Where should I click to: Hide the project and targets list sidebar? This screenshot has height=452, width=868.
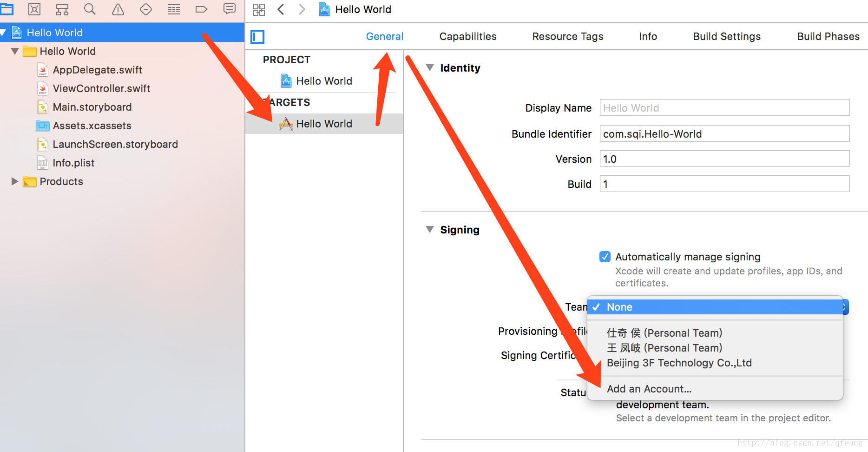(x=257, y=36)
